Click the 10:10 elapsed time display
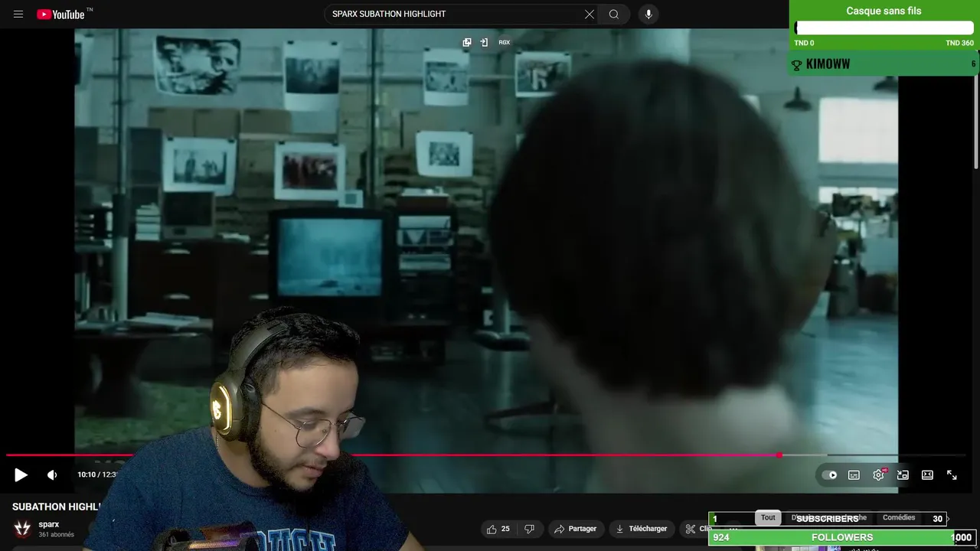980x551 pixels. 87,475
